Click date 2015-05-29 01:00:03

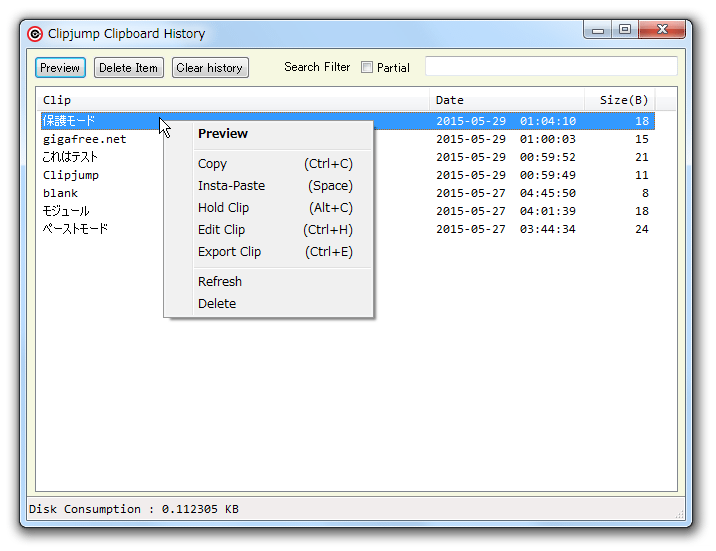pyautogui.click(x=506, y=139)
